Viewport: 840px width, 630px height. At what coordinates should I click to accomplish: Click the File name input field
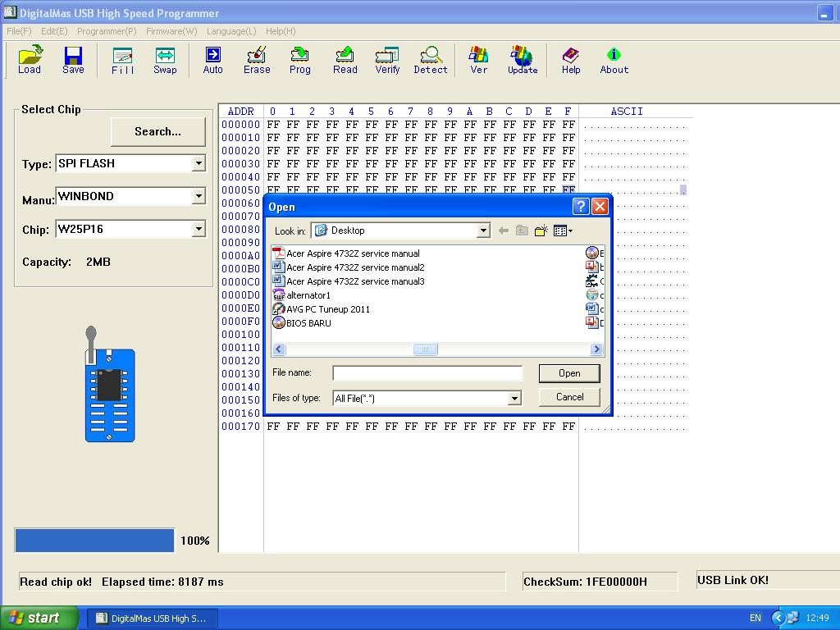(427, 373)
